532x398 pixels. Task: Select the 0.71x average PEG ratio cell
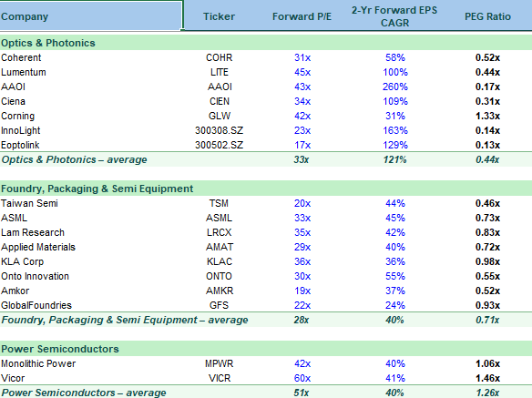pyautogui.click(x=487, y=320)
